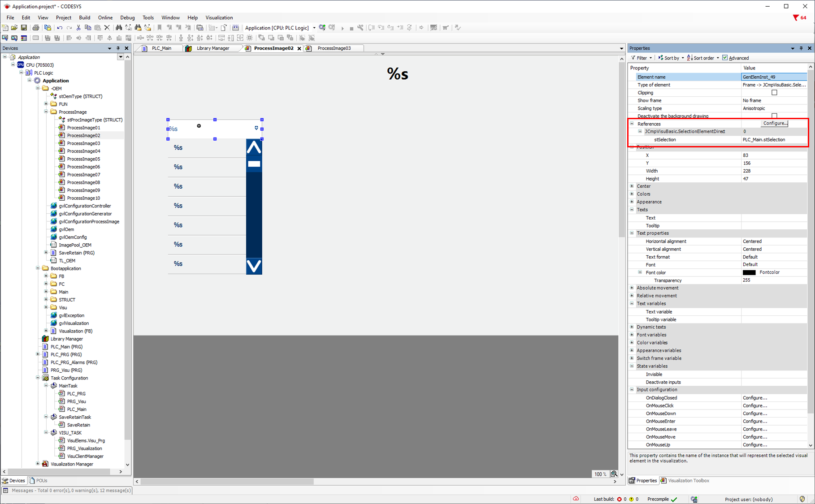Click the References Configure button
This screenshot has width=815, height=504.
pos(775,123)
